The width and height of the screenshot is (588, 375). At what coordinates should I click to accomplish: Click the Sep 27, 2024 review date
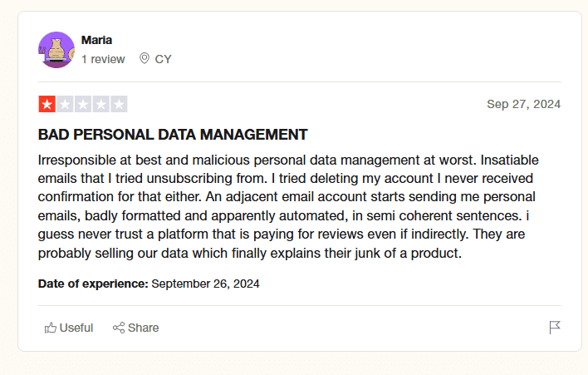(523, 104)
